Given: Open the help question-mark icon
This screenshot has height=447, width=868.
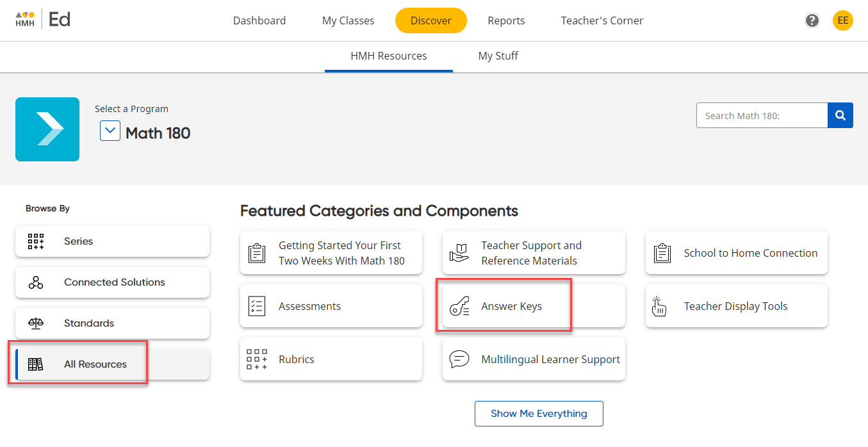Looking at the screenshot, I should coord(812,20).
